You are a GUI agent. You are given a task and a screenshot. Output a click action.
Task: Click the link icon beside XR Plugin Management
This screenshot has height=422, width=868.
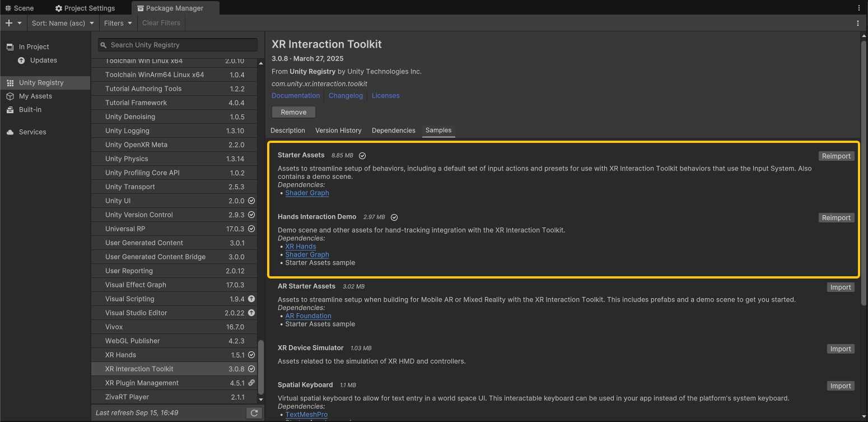coord(251,383)
